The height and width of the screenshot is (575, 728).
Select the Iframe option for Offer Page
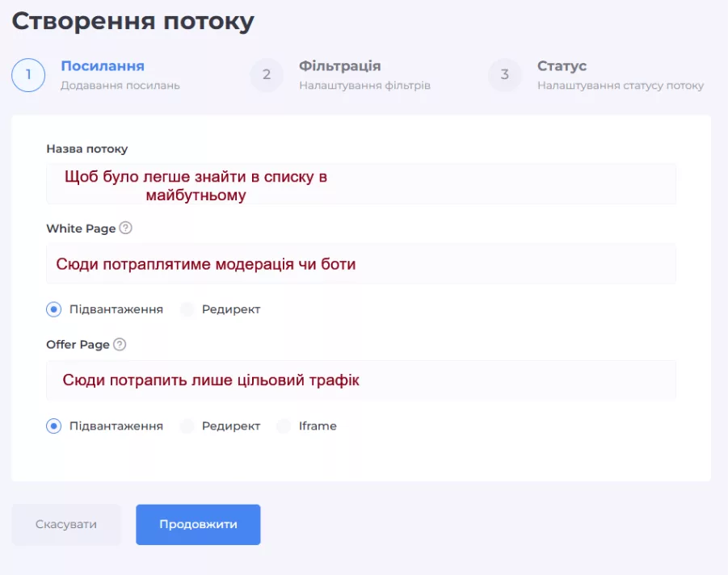coord(284,426)
